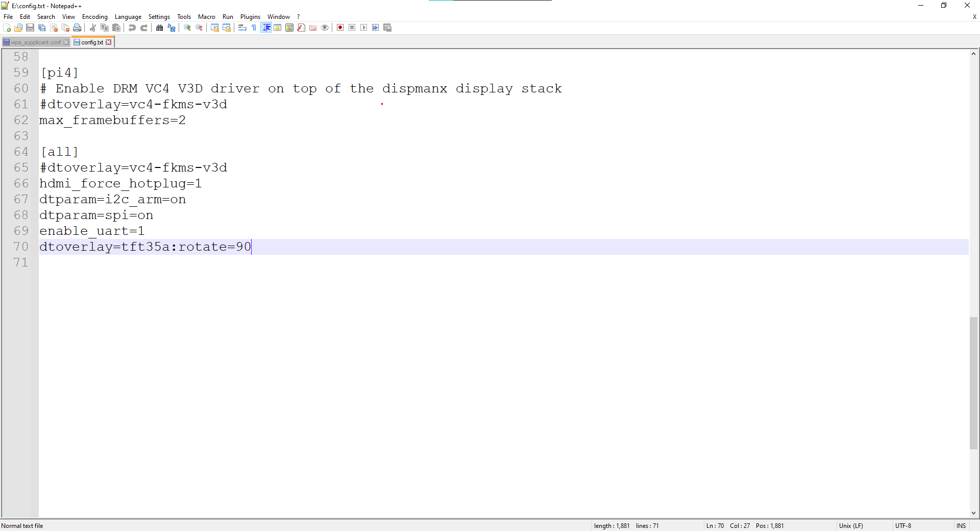Click the '[pi4]' section header line
The width and height of the screenshot is (980, 531).
pos(59,73)
